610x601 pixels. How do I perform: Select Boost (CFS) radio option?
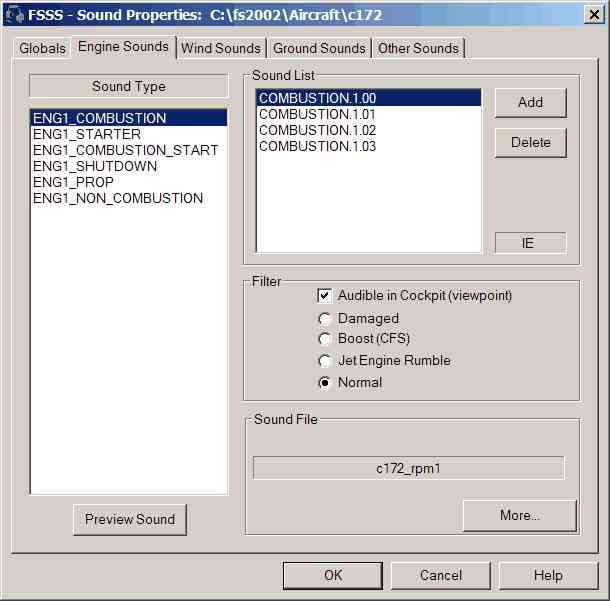(x=324, y=339)
